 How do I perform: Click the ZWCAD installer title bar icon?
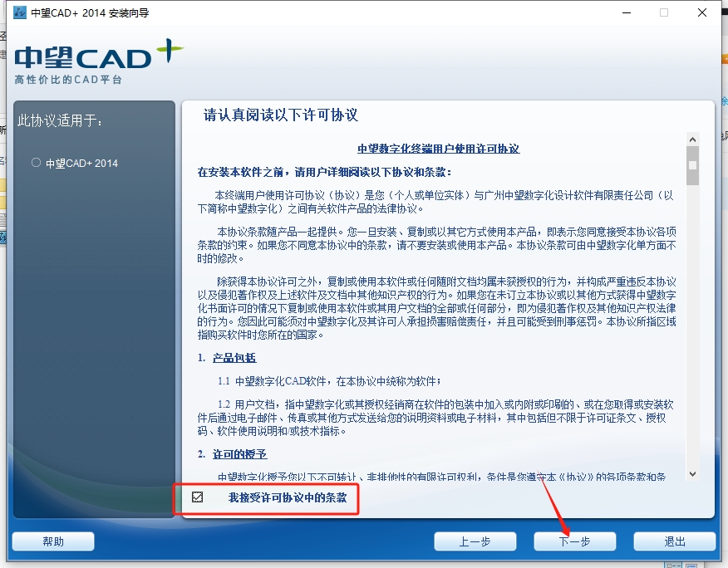(x=20, y=13)
